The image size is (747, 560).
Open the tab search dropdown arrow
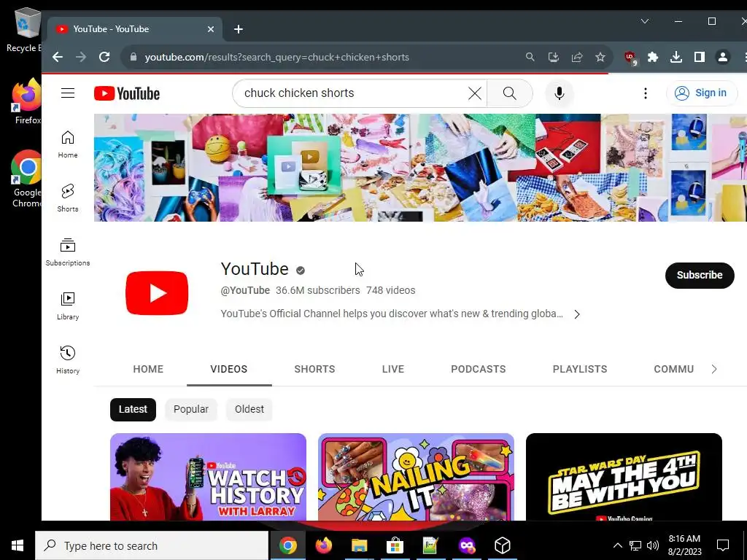click(x=645, y=21)
